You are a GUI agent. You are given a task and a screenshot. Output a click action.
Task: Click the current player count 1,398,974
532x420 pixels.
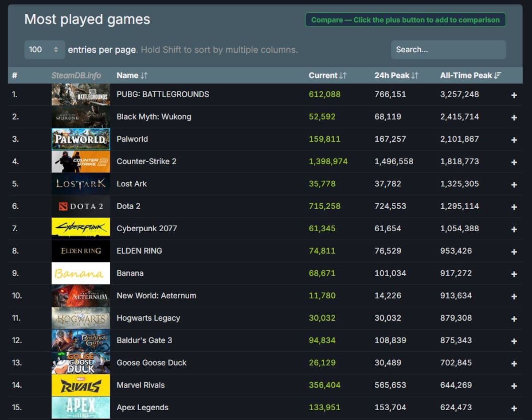328,161
